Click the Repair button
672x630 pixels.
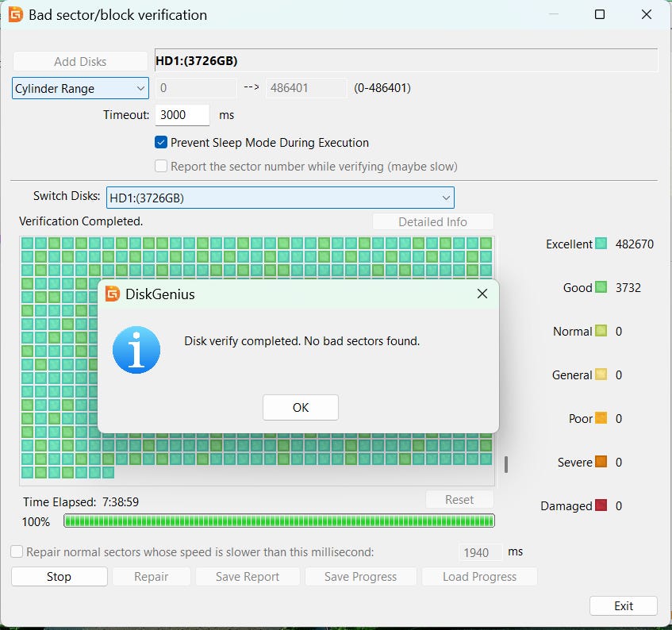[152, 576]
